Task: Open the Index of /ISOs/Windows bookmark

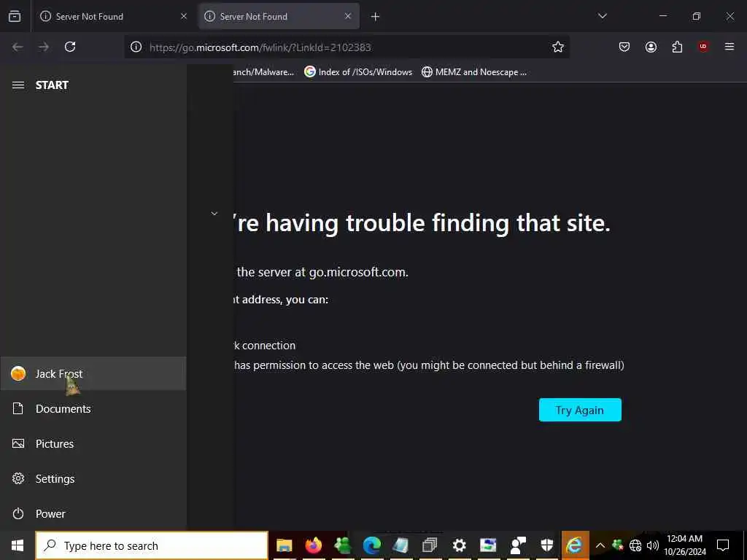Action: pyautogui.click(x=358, y=72)
